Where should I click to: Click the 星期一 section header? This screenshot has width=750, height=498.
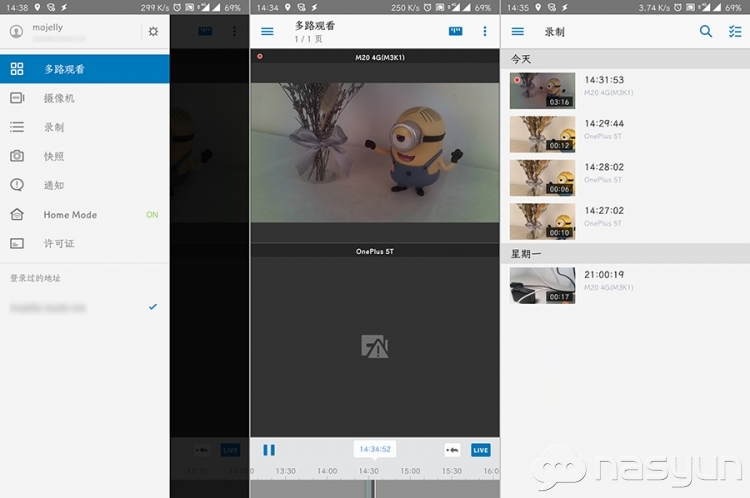tap(625, 254)
